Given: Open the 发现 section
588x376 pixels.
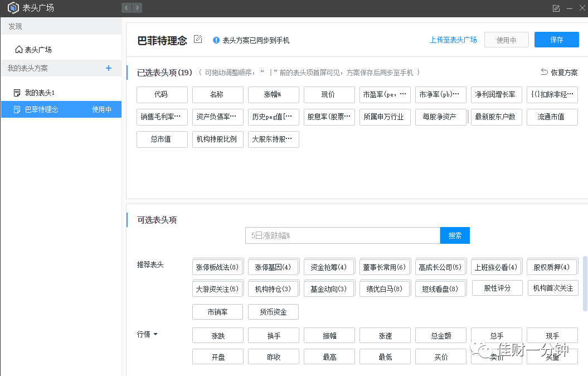Looking at the screenshot, I should (61, 26).
